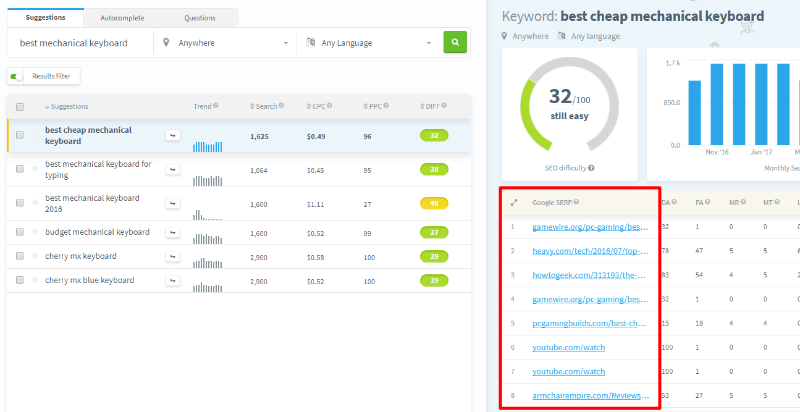Open the youtube.com/watch link in row 6

(x=568, y=347)
